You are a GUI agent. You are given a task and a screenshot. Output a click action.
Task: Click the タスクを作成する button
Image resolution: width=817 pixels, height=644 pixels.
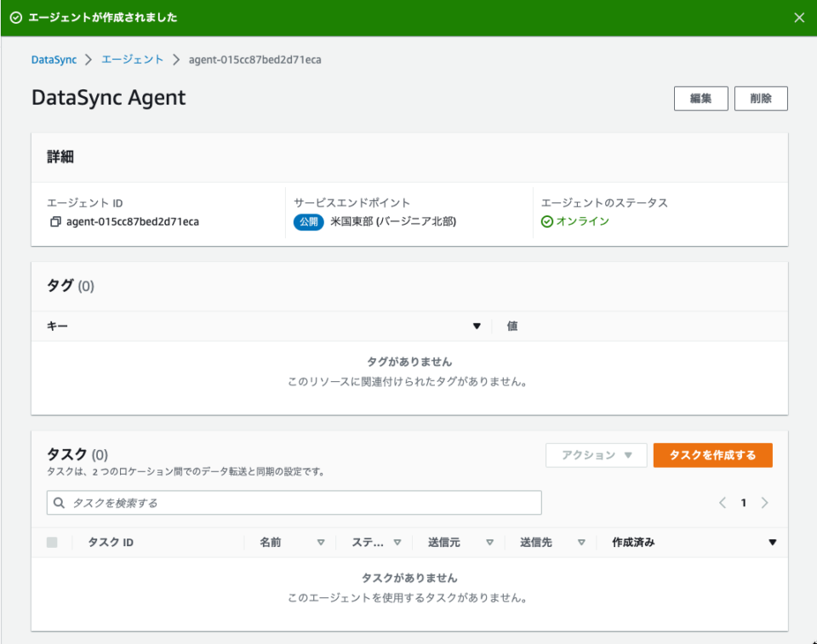click(x=712, y=454)
